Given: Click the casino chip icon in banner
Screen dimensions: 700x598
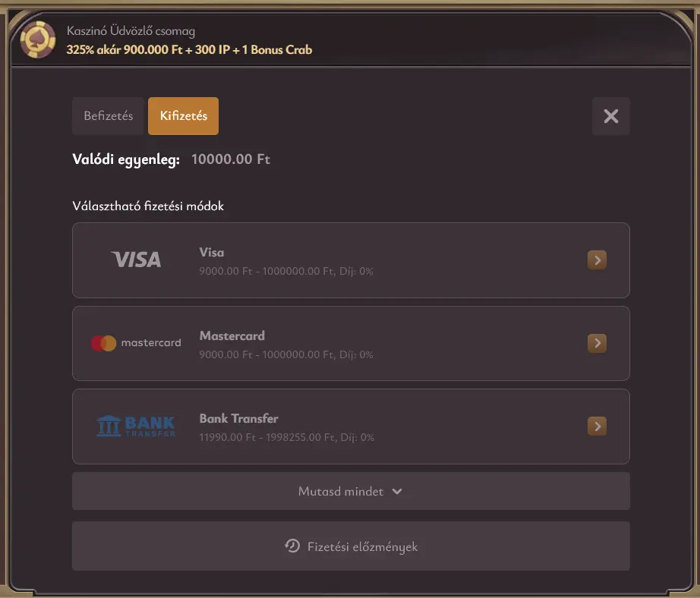Looking at the screenshot, I should pos(37,40).
